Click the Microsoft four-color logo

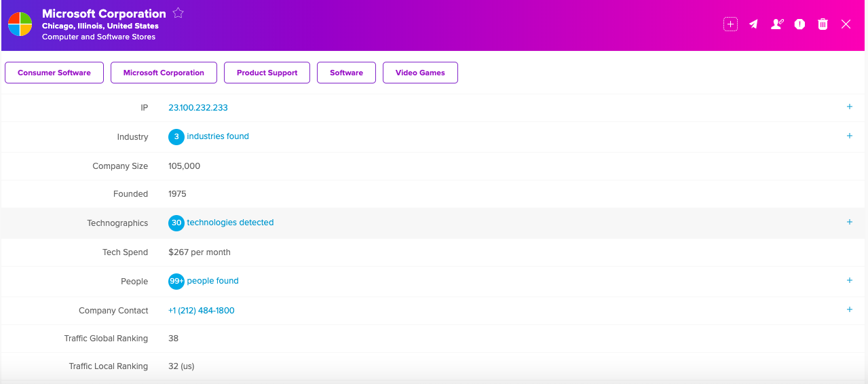click(20, 24)
